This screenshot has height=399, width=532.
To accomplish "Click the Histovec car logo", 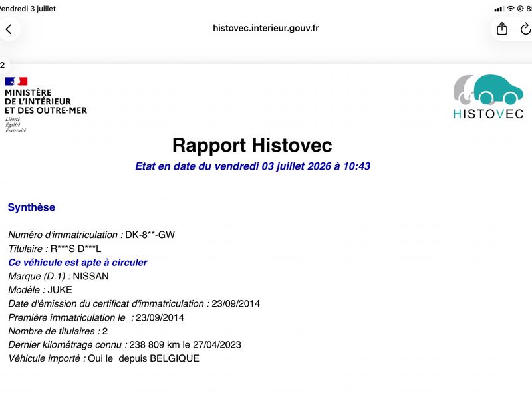I will (488, 97).
